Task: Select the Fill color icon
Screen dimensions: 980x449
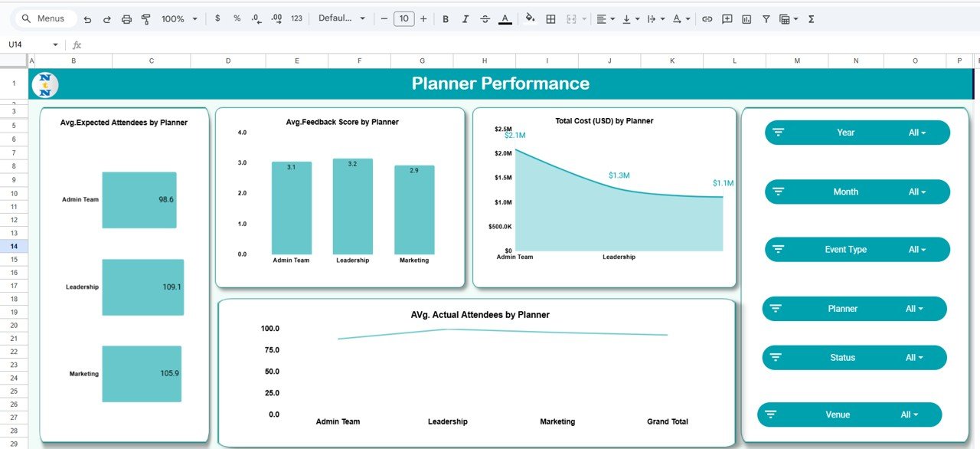Action: tap(531, 18)
